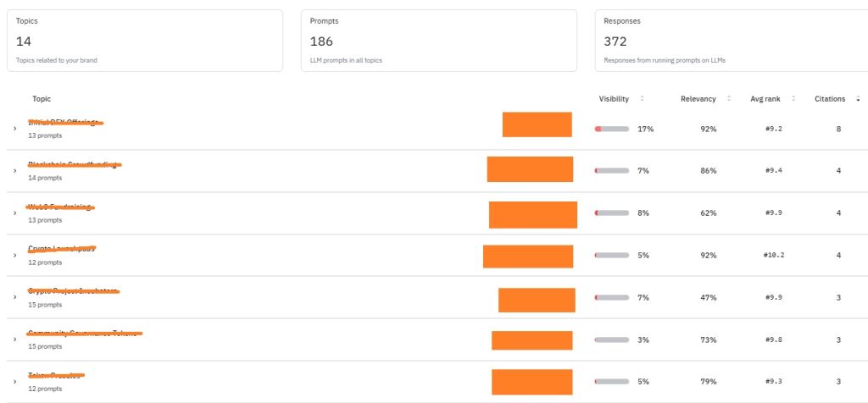Viewport: 868px width, 403px height.
Task: Click sort arrows next to Visibility
Action: pyautogui.click(x=642, y=99)
